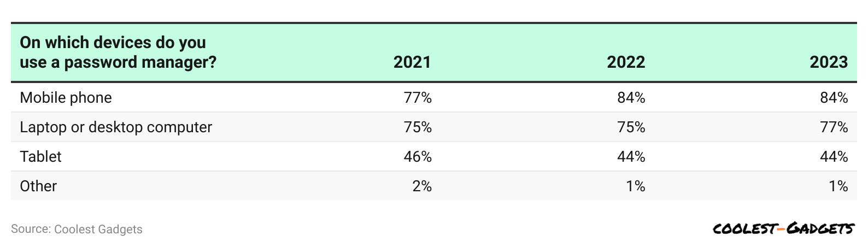Click Tablet 2021 value 46%
Screen dimensions: 868x247
click(418, 157)
